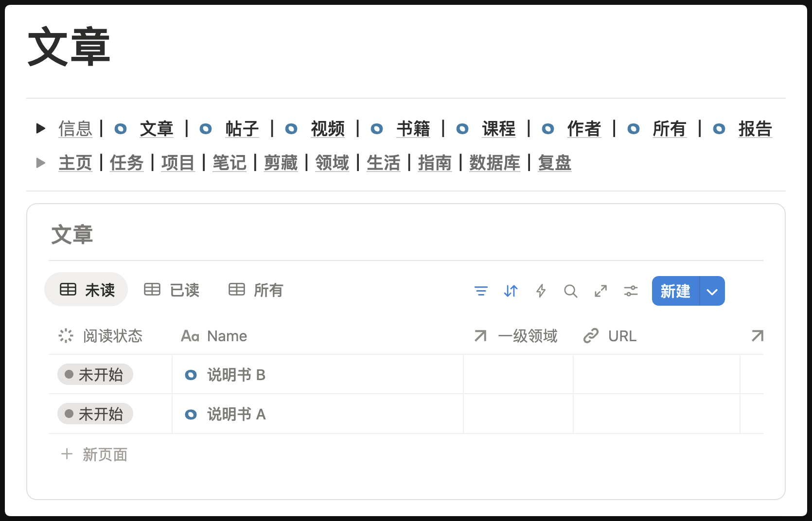Viewport: 812px width, 521px height.
Task: Switch to the 所有 view tab
Action: [x=256, y=290]
